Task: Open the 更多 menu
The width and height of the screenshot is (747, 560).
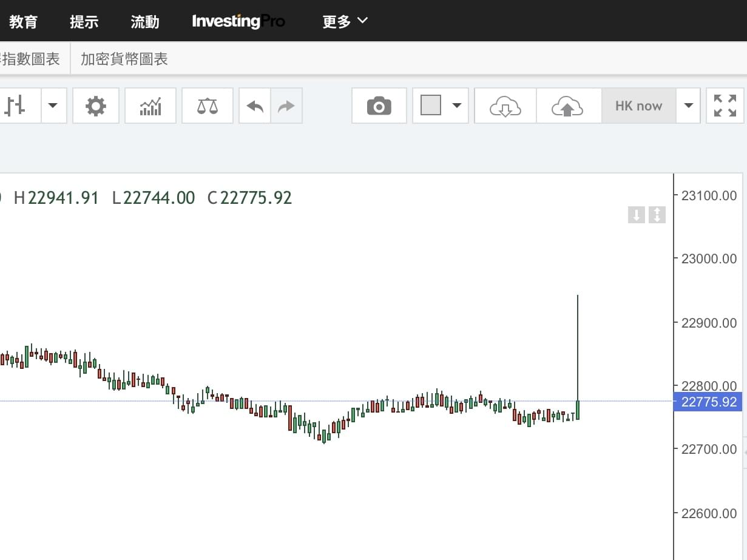Action: 345,21
